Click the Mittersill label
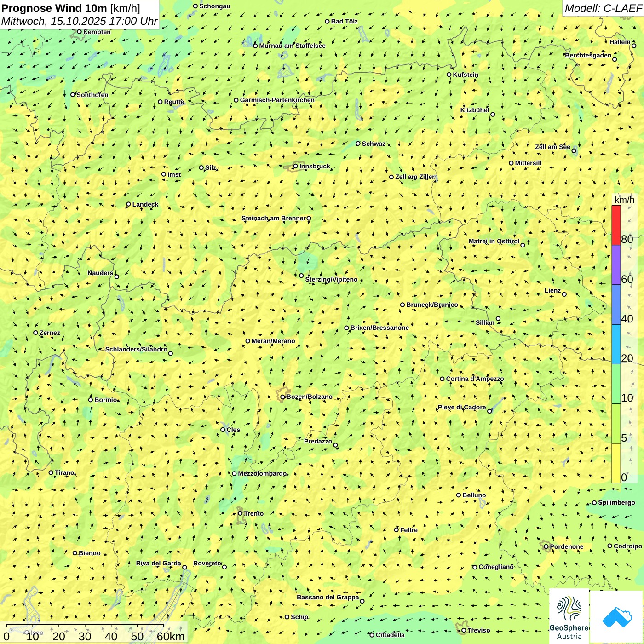Viewport: 644px width, 644px height. click(x=528, y=163)
